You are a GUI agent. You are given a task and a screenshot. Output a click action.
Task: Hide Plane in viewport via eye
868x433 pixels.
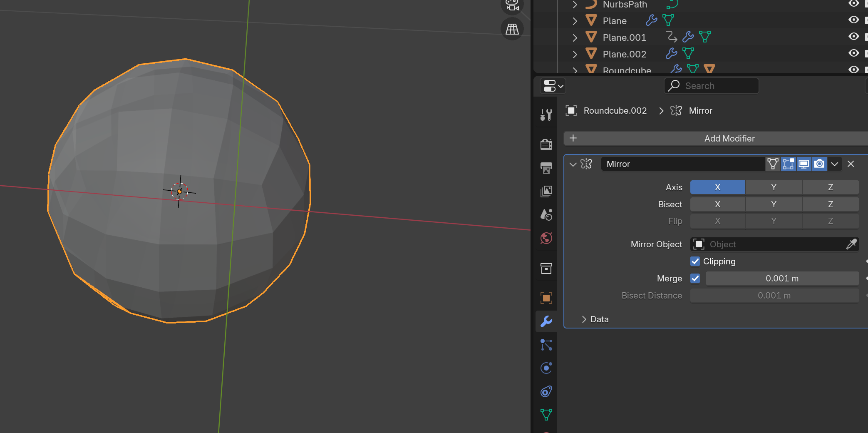[853, 20]
